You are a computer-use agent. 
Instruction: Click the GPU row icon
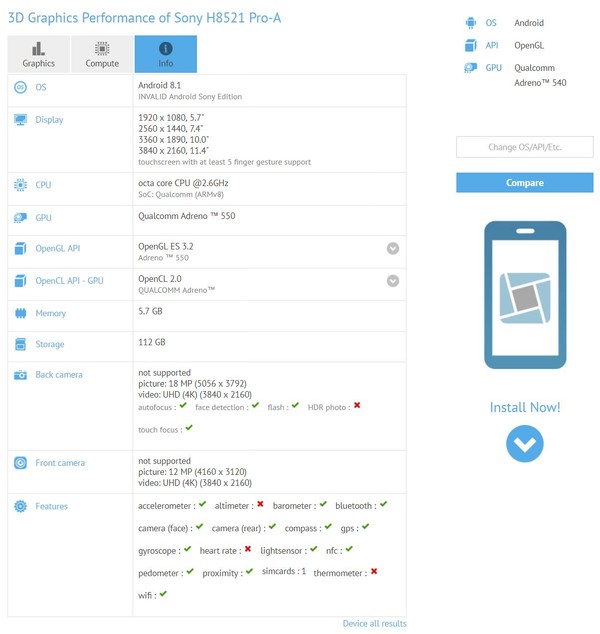click(x=20, y=218)
